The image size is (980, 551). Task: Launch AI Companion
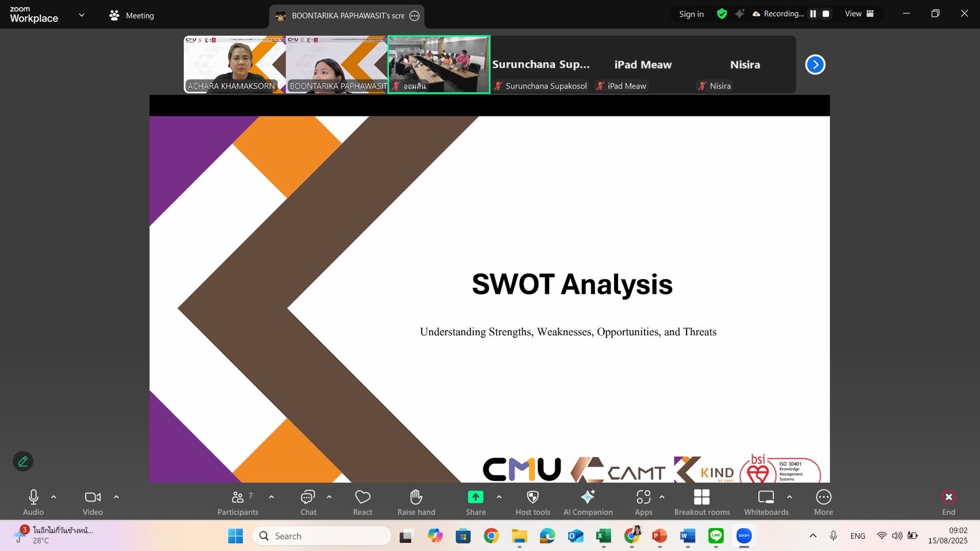(588, 502)
